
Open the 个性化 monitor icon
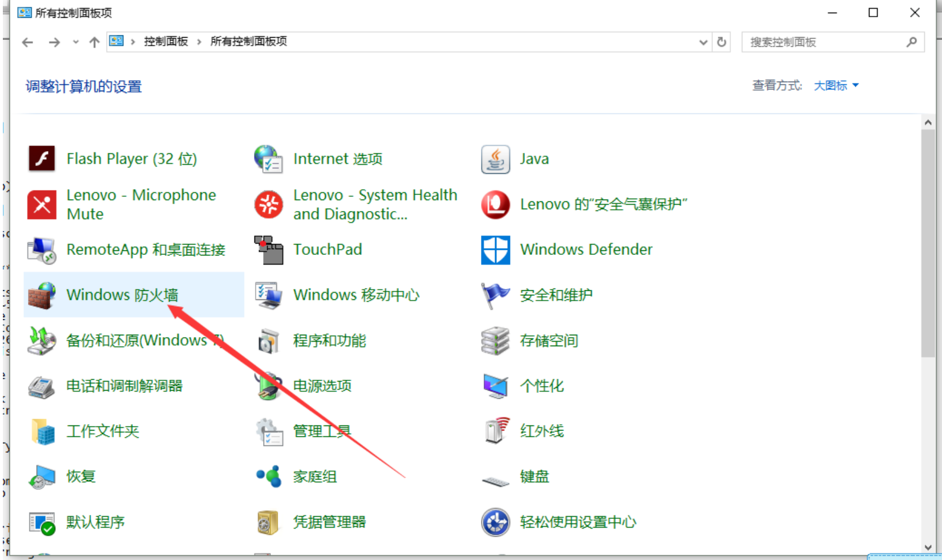[495, 386]
